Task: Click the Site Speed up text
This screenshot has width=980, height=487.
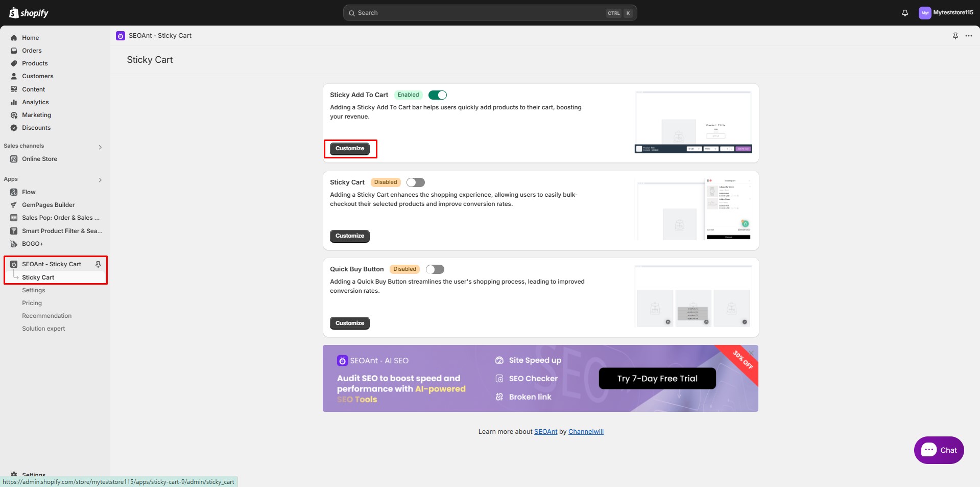Action: pyautogui.click(x=535, y=360)
